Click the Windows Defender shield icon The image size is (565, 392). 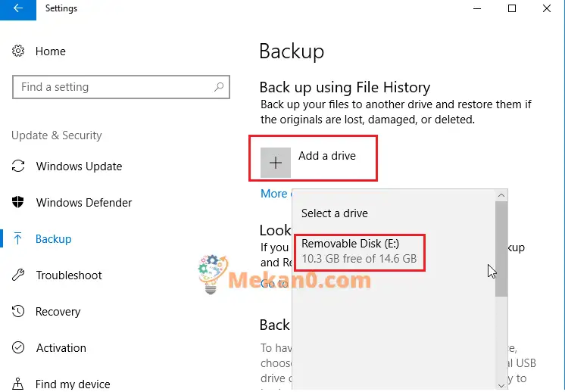click(18, 202)
